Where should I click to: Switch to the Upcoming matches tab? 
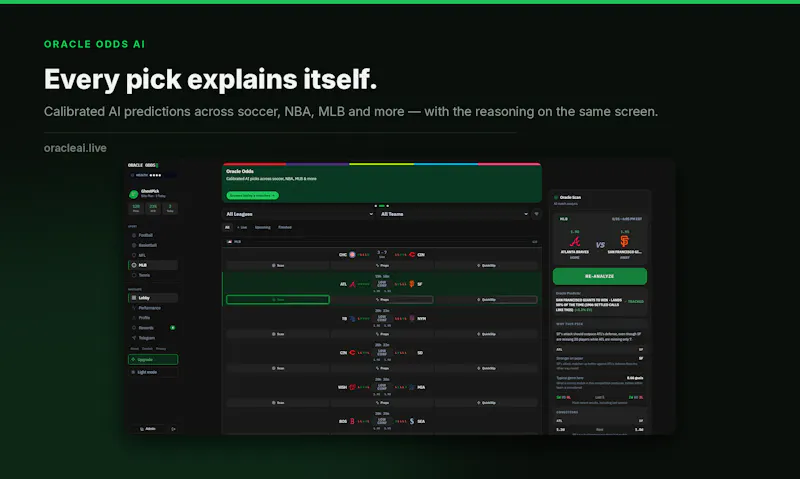click(x=263, y=228)
